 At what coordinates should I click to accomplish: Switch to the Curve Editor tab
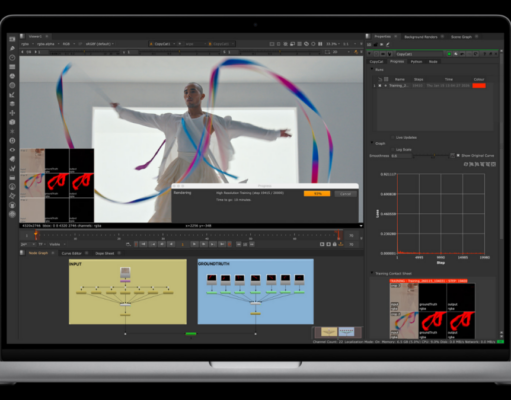(71, 253)
